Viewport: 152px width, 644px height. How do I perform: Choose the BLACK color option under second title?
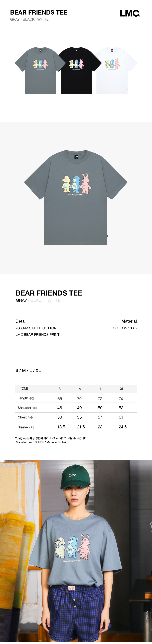[x=37, y=300]
